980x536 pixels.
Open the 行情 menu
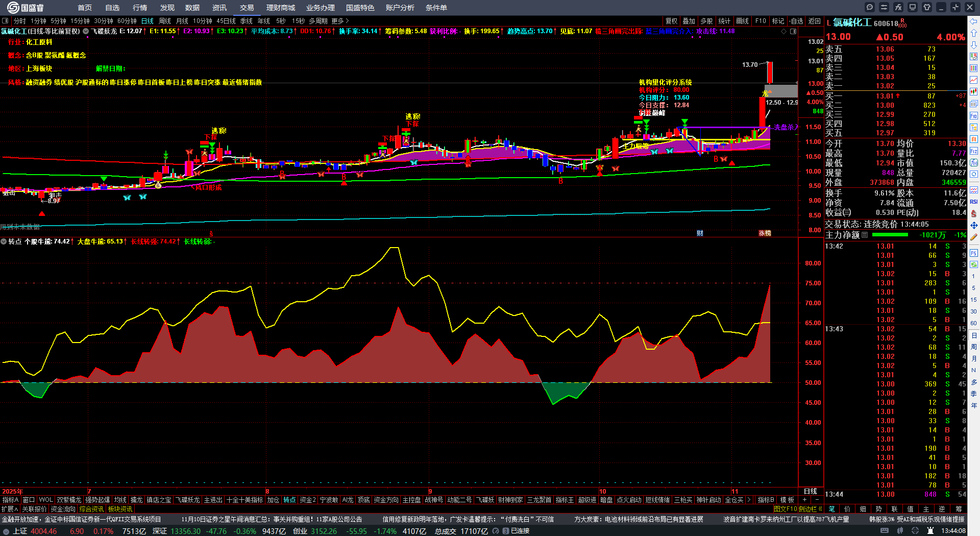click(140, 8)
